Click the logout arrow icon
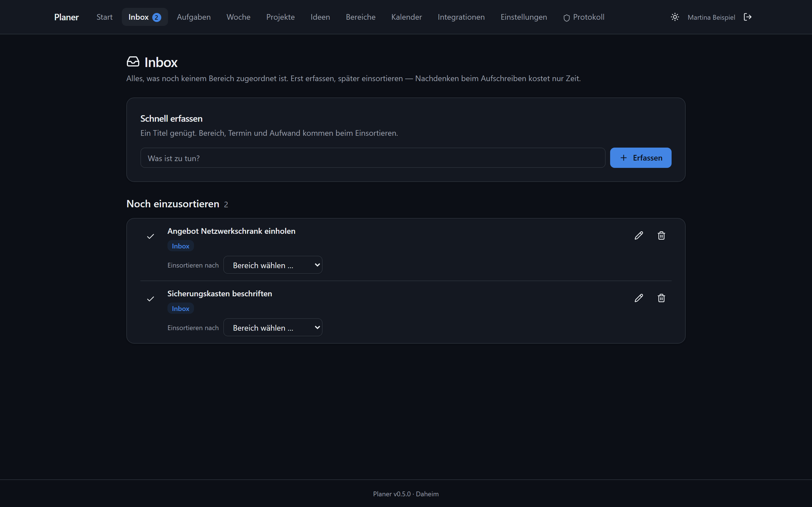Screen dimensions: 812x507 tap(748, 17)
